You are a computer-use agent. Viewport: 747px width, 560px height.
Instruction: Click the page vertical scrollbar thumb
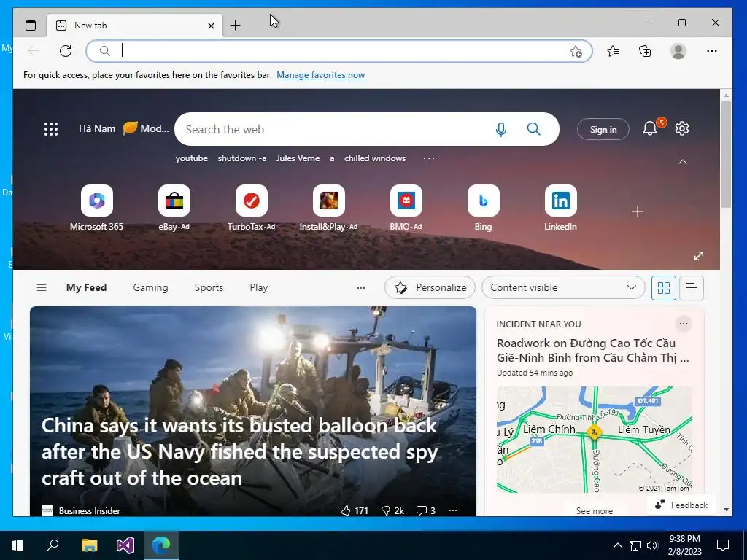coord(726,155)
